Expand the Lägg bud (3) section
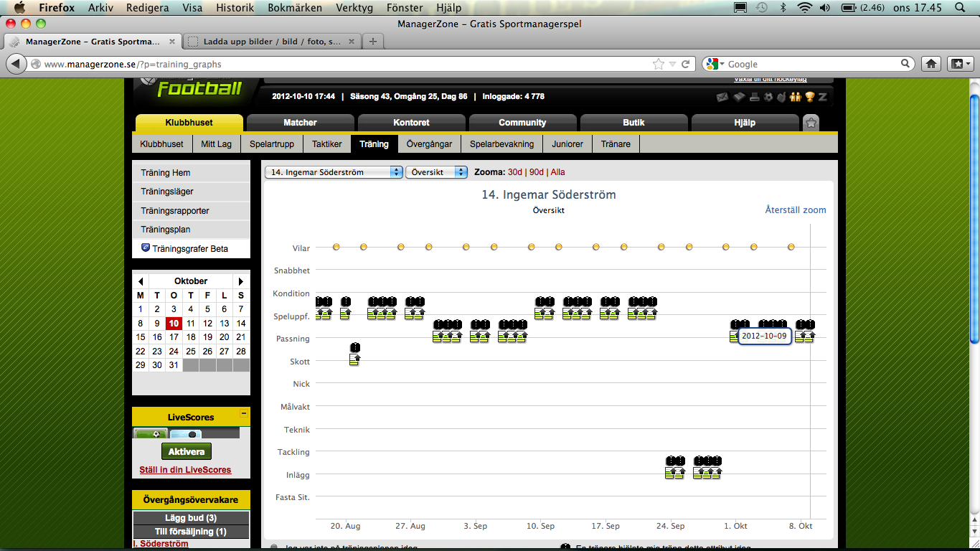This screenshot has width=980, height=551. tap(191, 518)
